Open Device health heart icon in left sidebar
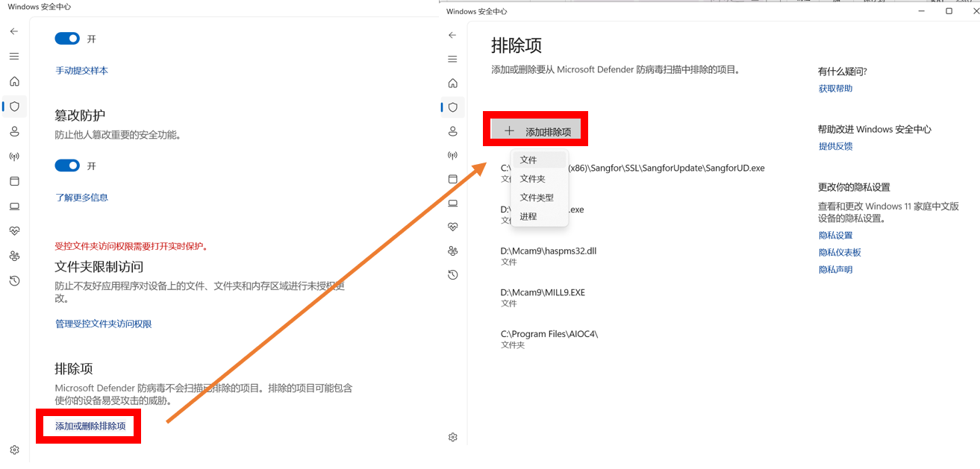 (x=14, y=231)
